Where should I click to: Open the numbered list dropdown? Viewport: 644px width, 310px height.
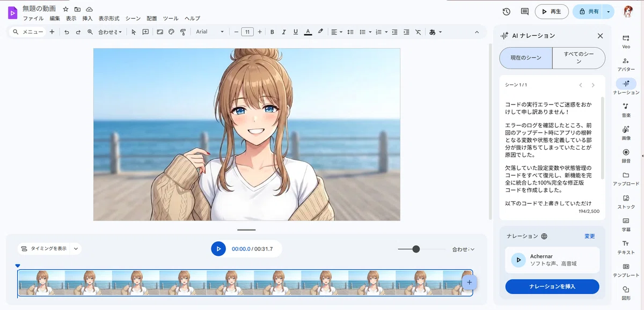click(380, 32)
